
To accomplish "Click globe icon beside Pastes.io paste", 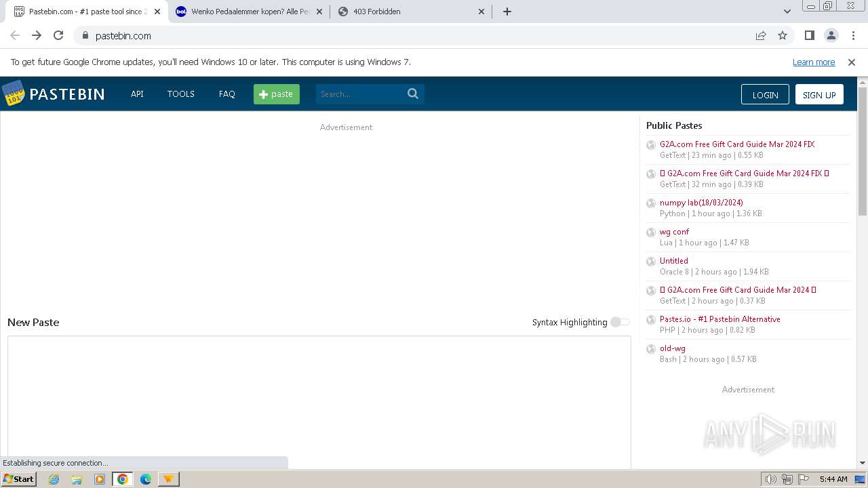I will (651, 320).
